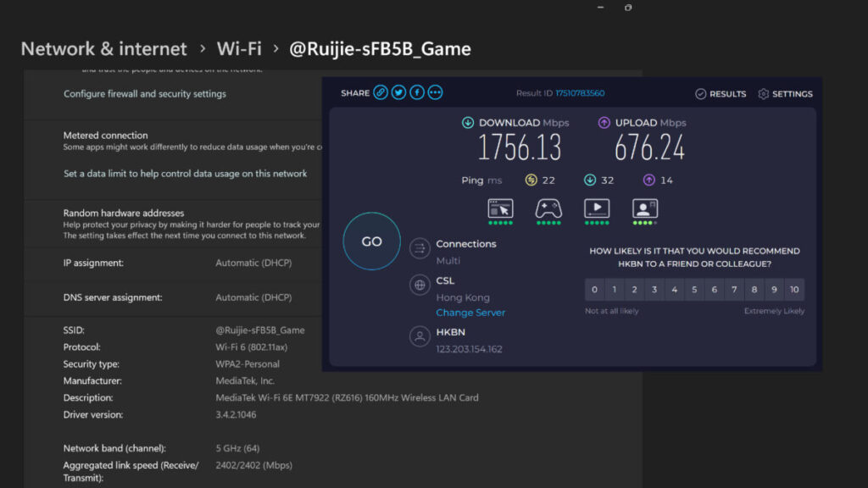This screenshot has height=488, width=868.
Task: Click Random hardware addresses setting
Action: (x=124, y=213)
